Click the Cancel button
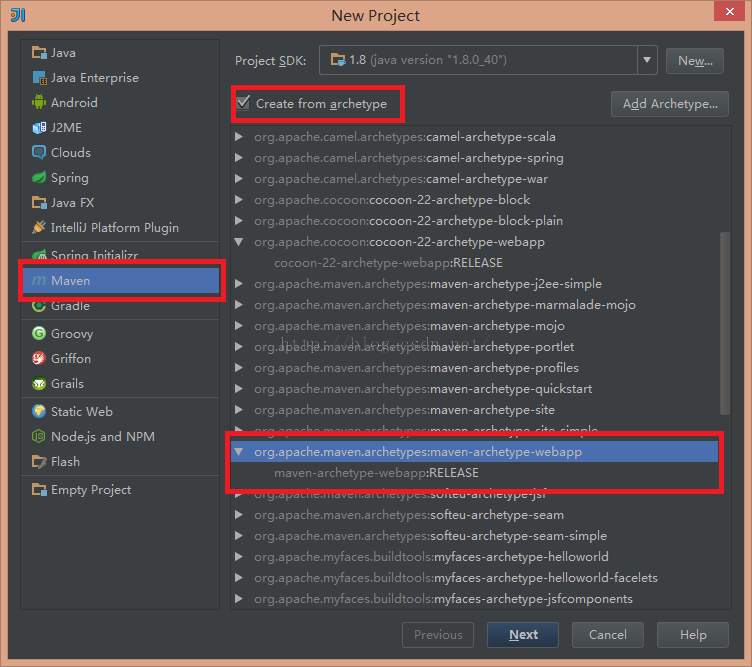Viewport: 752px width, 667px height. (x=608, y=635)
